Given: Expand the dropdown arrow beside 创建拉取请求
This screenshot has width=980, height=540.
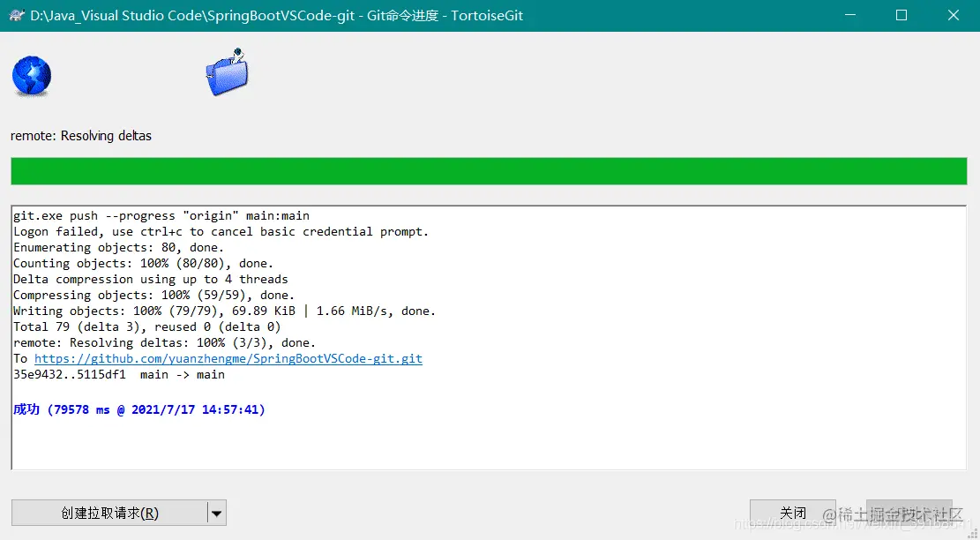Looking at the screenshot, I should (216, 514).
